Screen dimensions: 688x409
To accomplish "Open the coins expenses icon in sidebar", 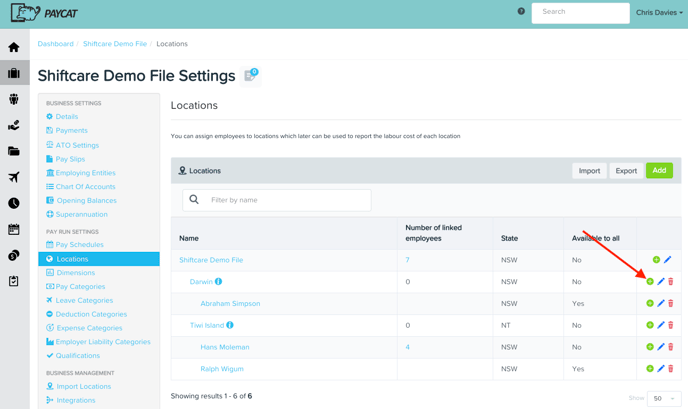I will 14,255.
